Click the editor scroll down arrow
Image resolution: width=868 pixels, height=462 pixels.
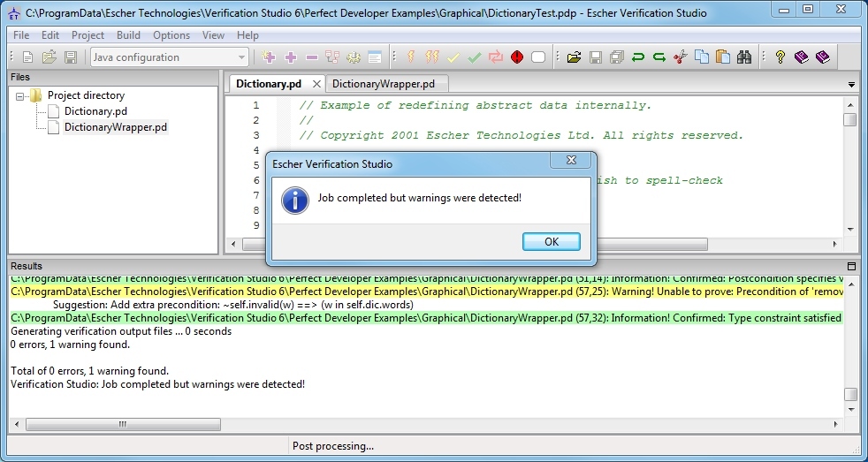pyautogui.click(x=850, y=230)
